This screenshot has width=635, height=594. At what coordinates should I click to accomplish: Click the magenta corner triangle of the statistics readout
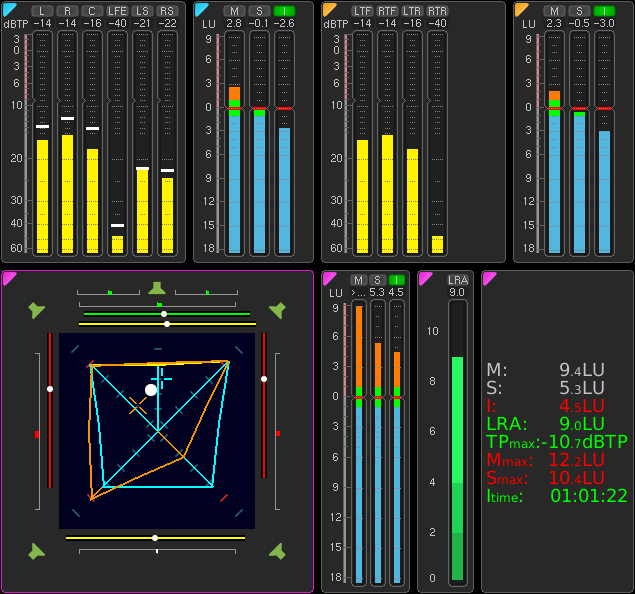coord(489,277)
